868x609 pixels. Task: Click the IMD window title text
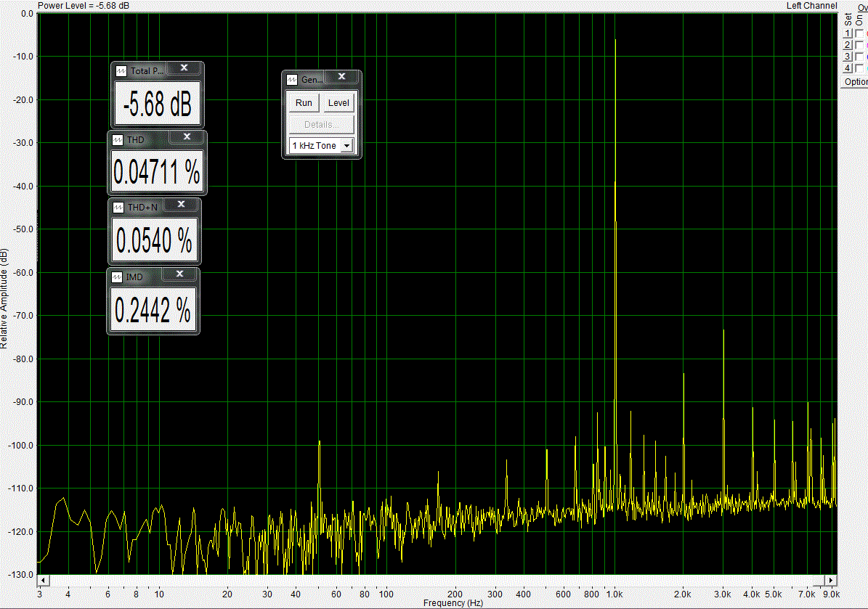tap(134, 277)
